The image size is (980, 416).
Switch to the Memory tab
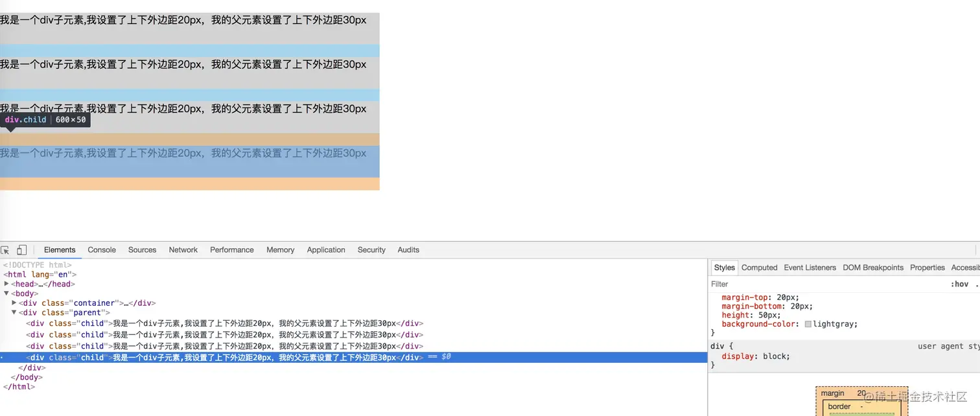pyautogui.click(x=280, y=250)
